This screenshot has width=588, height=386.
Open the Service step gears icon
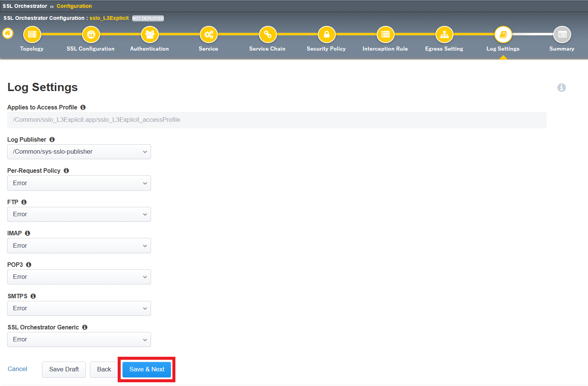[209, 34]
